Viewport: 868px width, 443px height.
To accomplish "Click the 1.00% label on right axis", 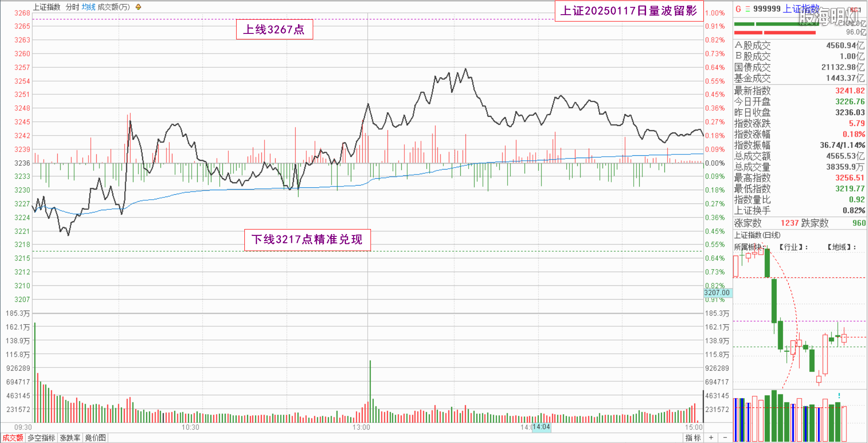I will point(715,13).
